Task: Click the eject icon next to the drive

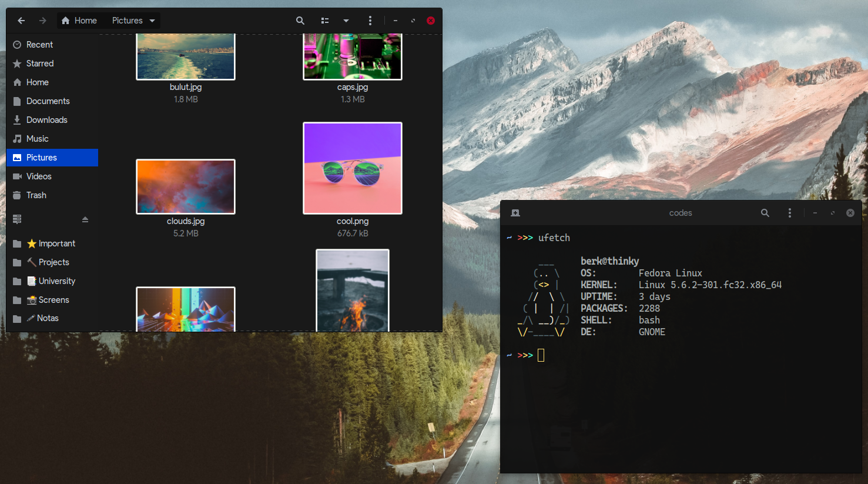Action: [85, 219]
